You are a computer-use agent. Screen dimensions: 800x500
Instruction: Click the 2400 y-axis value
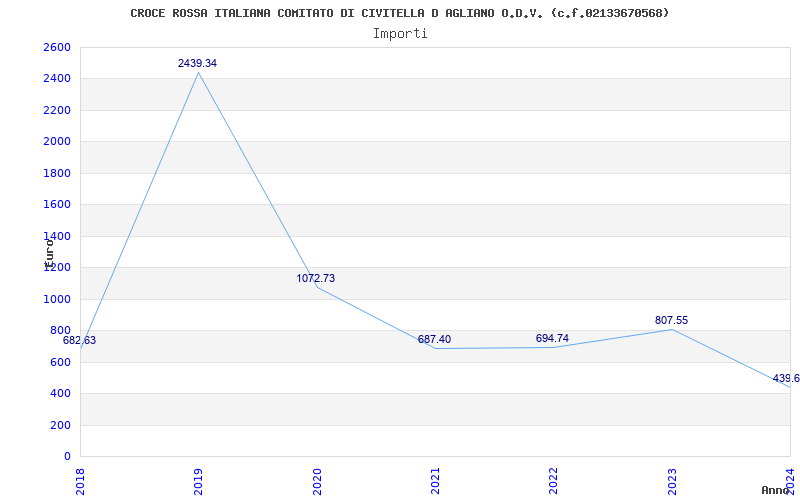point(57,79)
